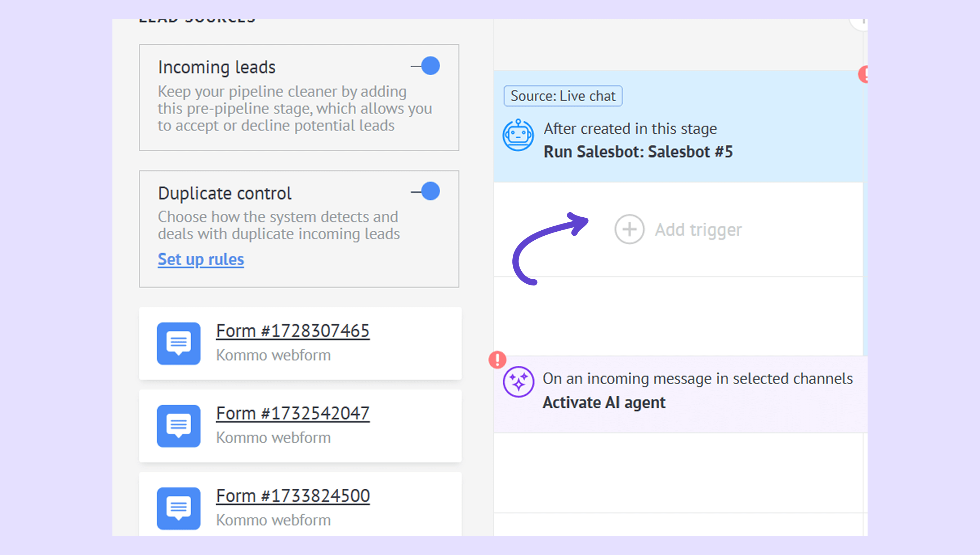
Task: Click the Form #1732542047 webform icon
Action: pos(178,426)
